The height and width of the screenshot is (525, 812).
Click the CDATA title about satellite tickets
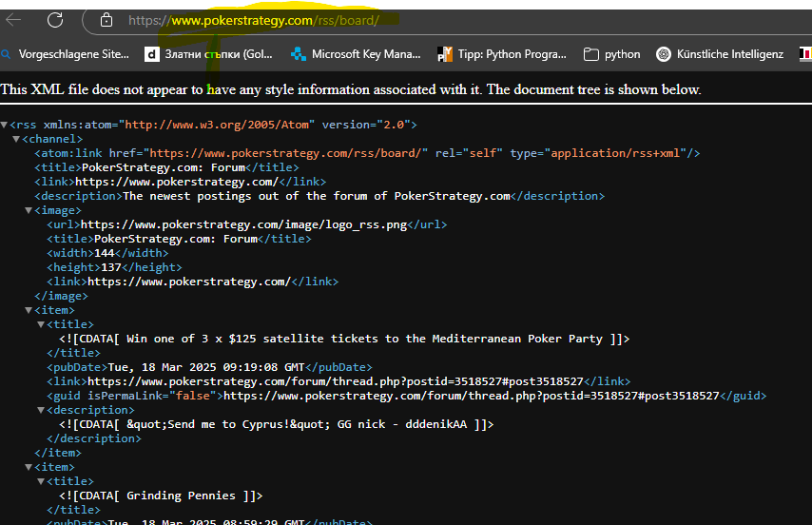(x=344, y=339)
